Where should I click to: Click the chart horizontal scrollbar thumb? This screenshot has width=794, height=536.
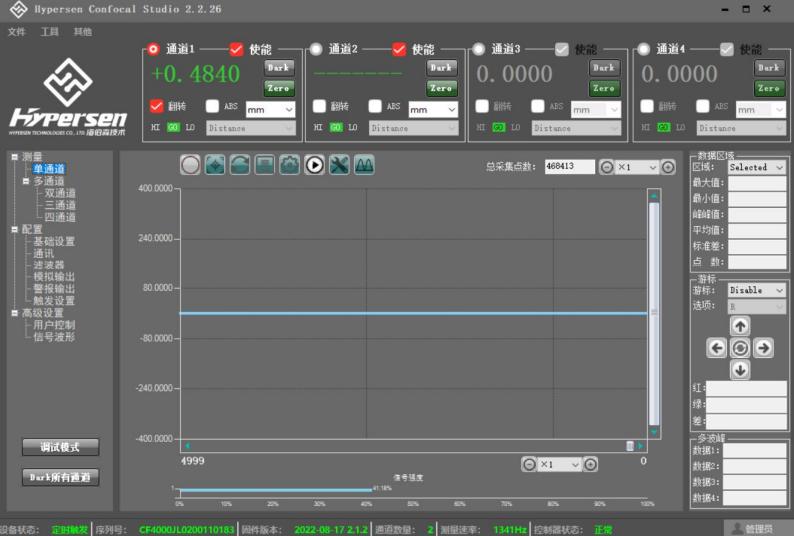630,446
